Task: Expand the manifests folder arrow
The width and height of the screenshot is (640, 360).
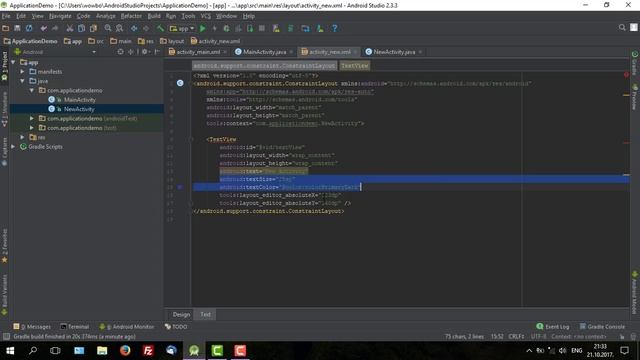Action: (x=22, y=71)
